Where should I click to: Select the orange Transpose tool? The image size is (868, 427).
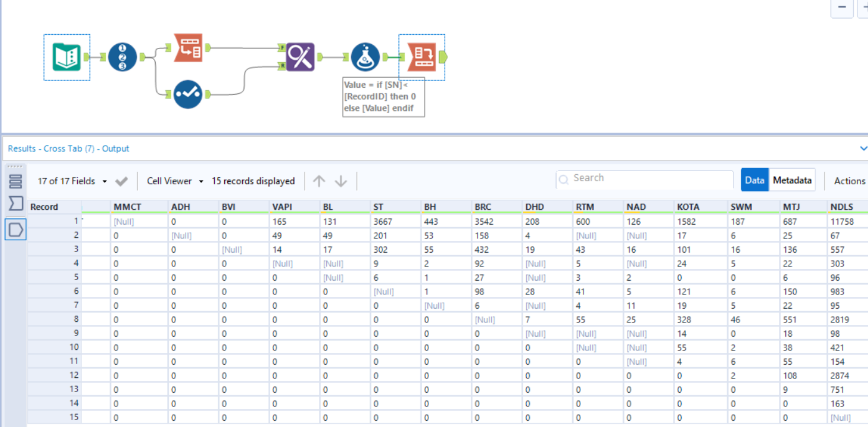(189, 48)
